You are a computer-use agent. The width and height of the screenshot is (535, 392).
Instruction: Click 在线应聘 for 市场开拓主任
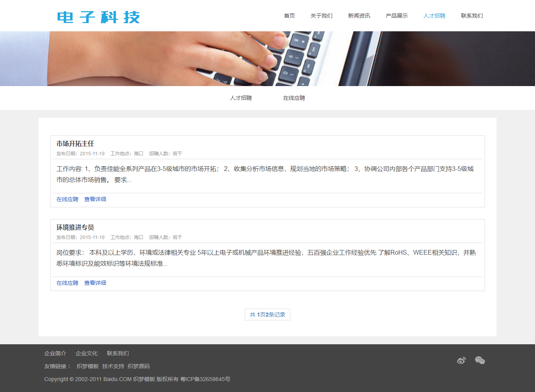point(67,199)
